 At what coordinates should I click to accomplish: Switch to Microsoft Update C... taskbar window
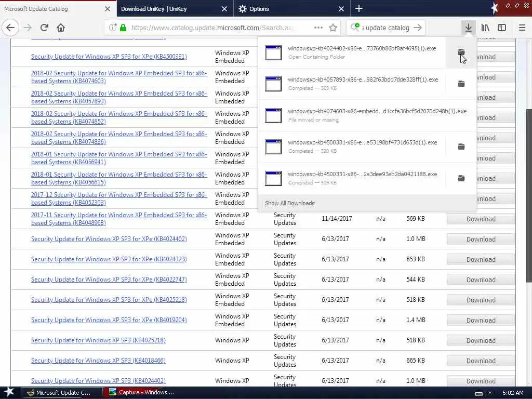pos(62,393)
